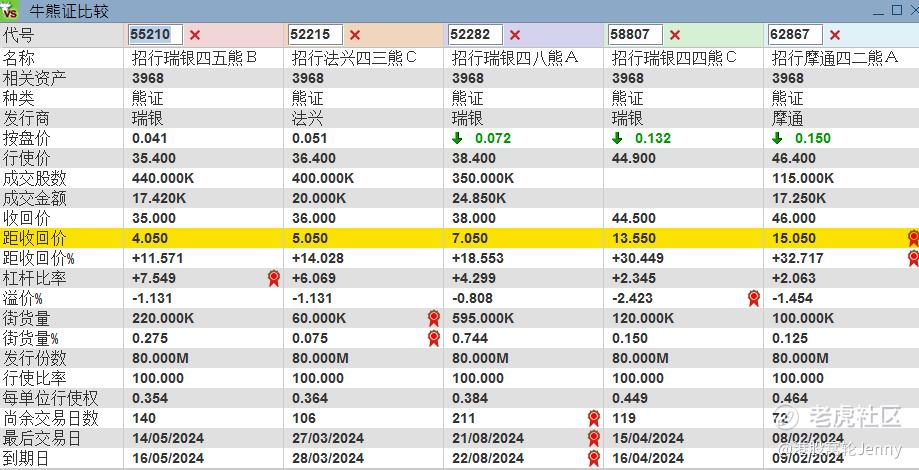Click the 按盘价 value 0.041
Image resolution: width=919 pixels, height=470 pixels.
coord(149,138)
